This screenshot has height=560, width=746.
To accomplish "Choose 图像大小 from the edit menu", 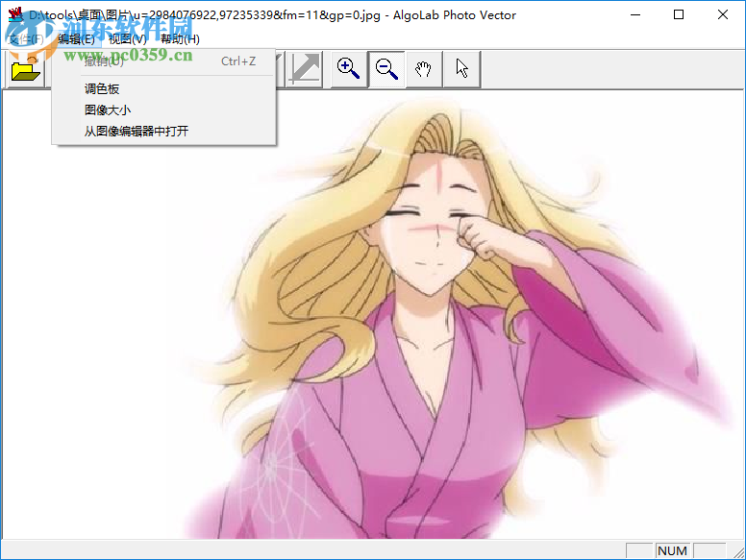I will (x=163, y=110).
